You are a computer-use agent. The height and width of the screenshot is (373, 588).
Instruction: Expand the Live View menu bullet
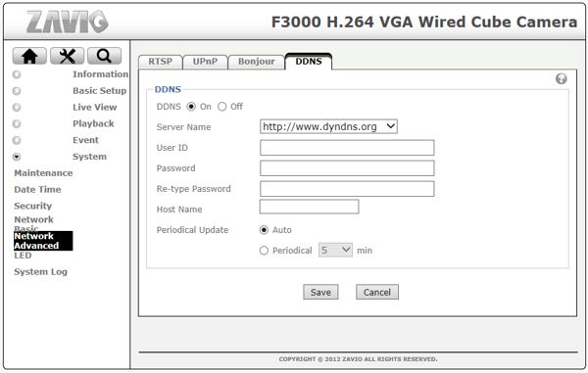(17, 108)
